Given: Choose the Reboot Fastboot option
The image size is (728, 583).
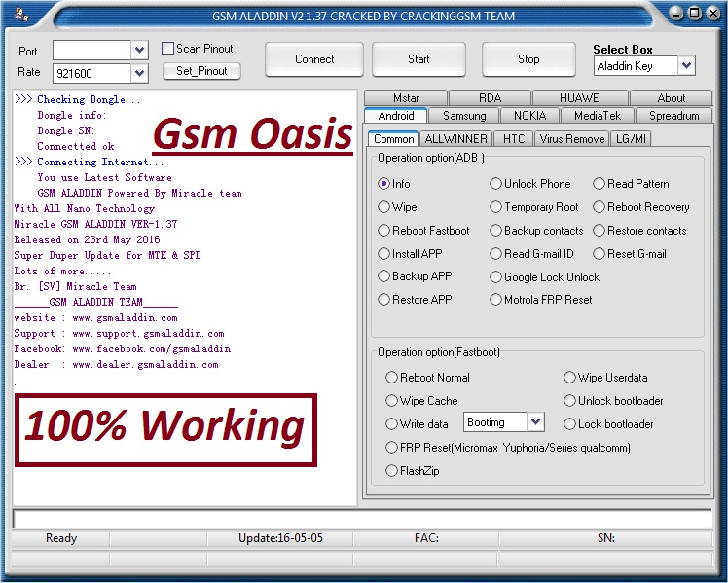Looking at the screenshot, I should [383, 231].
